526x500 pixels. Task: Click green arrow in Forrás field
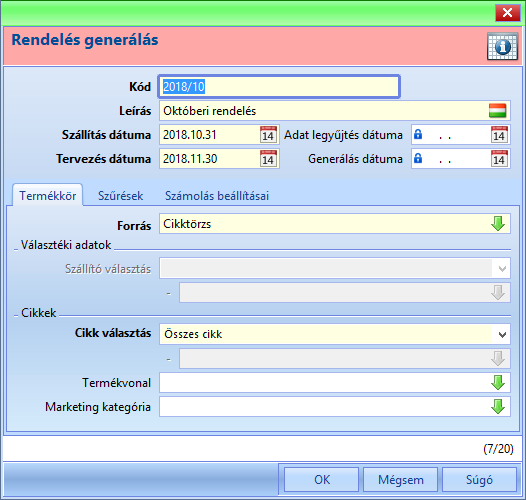(x=498, y=223)
